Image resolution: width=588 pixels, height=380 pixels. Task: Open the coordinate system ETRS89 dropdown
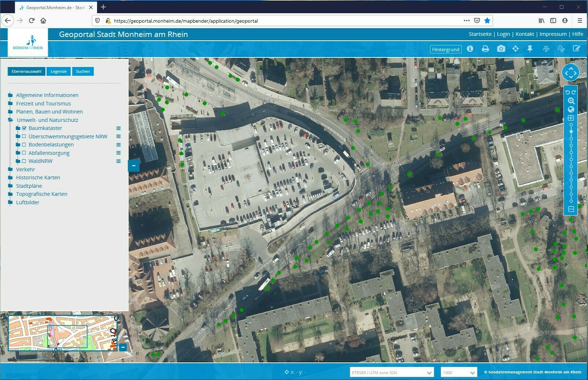click(392, 372)
